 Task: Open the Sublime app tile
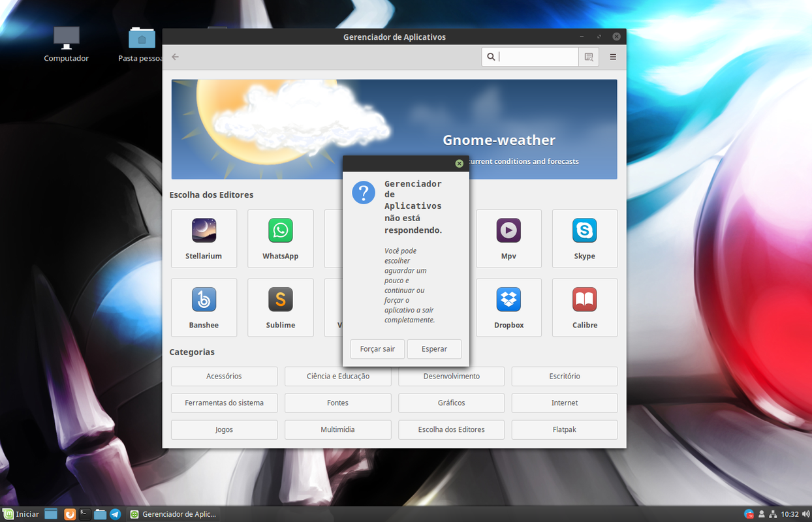[281, 307]
